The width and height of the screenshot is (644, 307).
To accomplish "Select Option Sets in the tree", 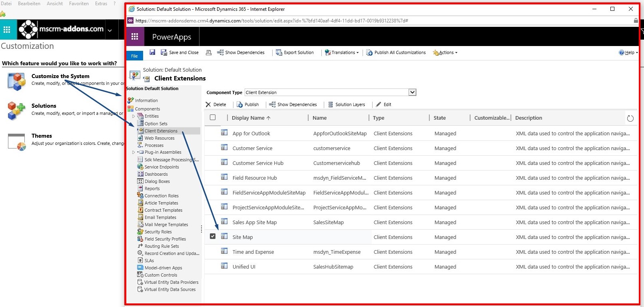I will [156, 124].
